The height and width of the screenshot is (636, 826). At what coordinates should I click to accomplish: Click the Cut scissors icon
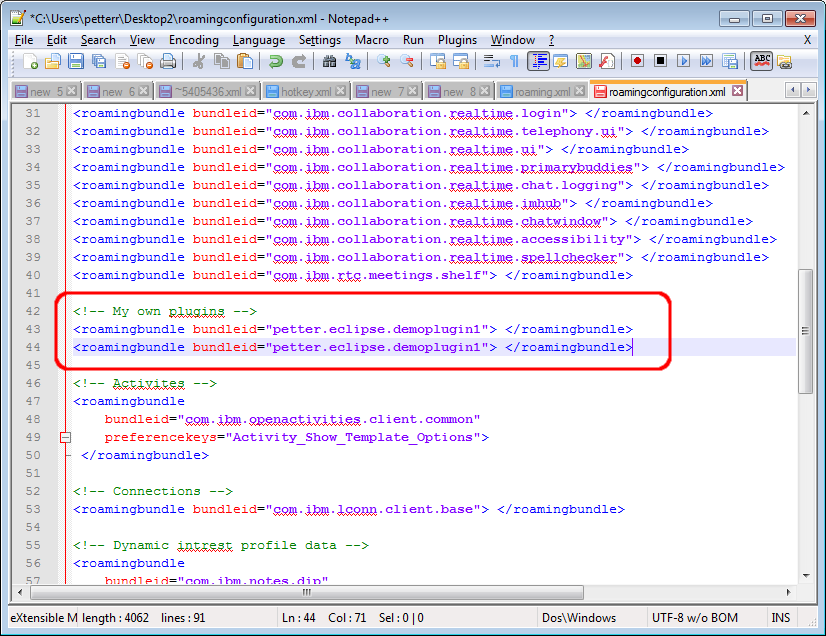(x=199, y=62)
